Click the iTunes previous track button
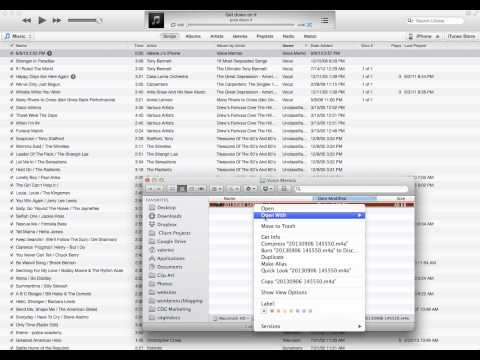 pos(26,21)
